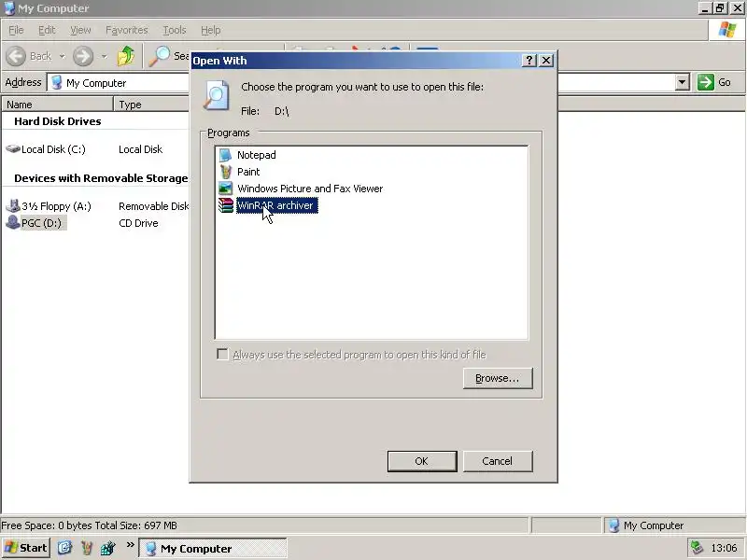
Task: Toggle Always use the selected program checkbox
Action: (x=222, y=355)
